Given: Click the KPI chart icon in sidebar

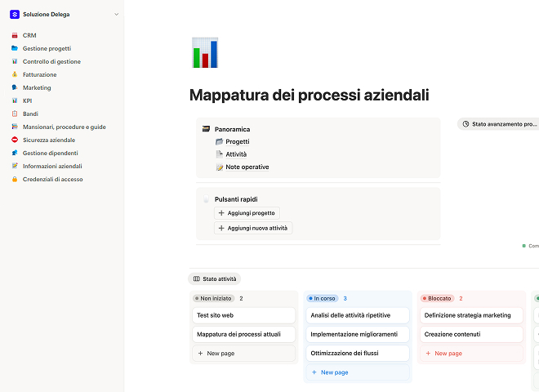Looking at the screenshot, I should 15,100.
